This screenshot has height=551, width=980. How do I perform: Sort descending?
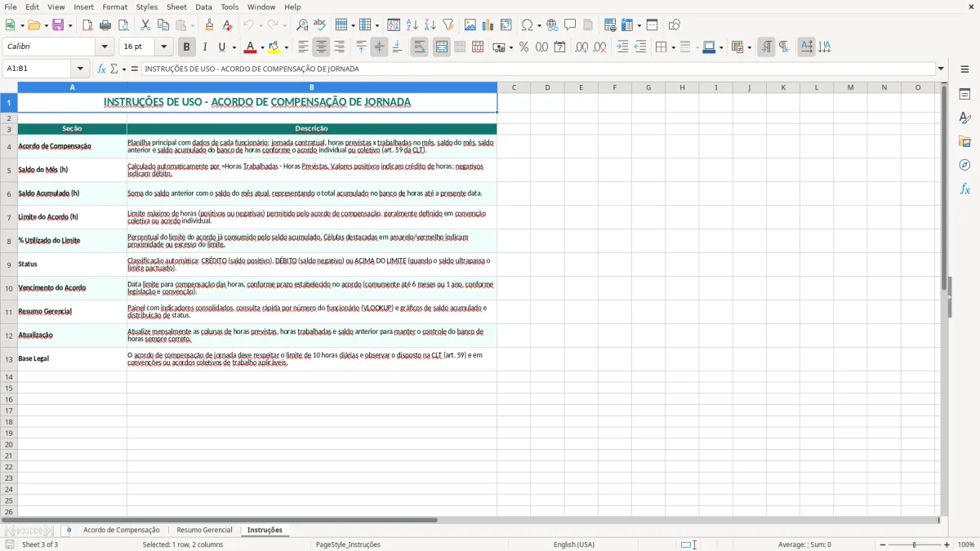click(430, 25)
